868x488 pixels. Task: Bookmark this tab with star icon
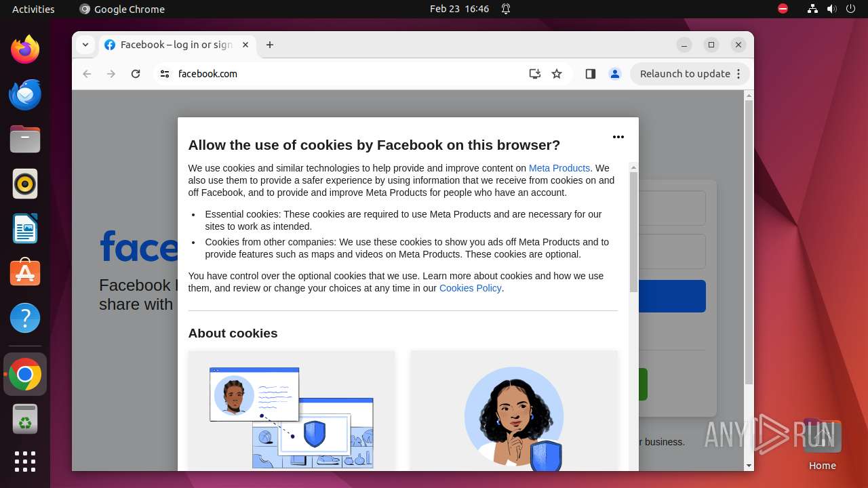click(557, 74)
